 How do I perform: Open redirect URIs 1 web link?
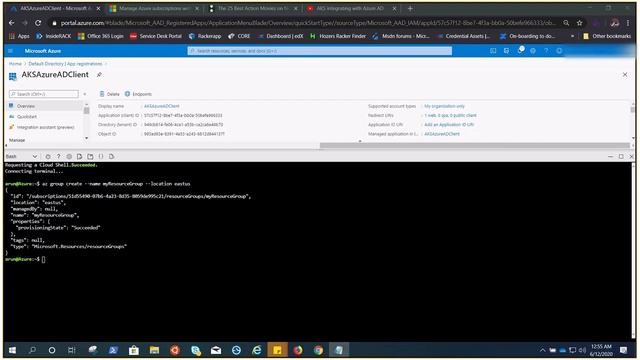click(x=450, y=116)
